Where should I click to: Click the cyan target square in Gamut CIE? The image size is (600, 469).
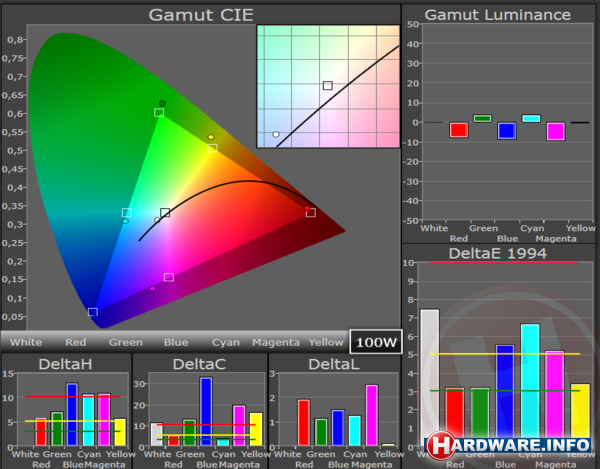[127, 213]
